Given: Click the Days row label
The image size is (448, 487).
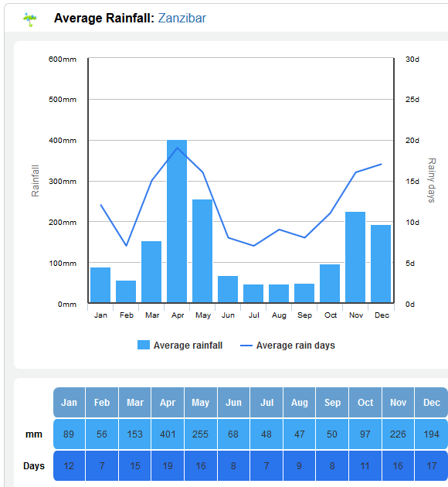Looking at the screenshot, I should (34, 466).
